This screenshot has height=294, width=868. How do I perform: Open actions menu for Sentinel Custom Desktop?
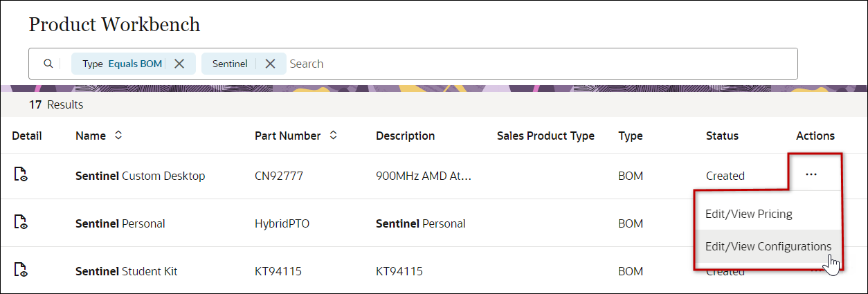point(811,175)
